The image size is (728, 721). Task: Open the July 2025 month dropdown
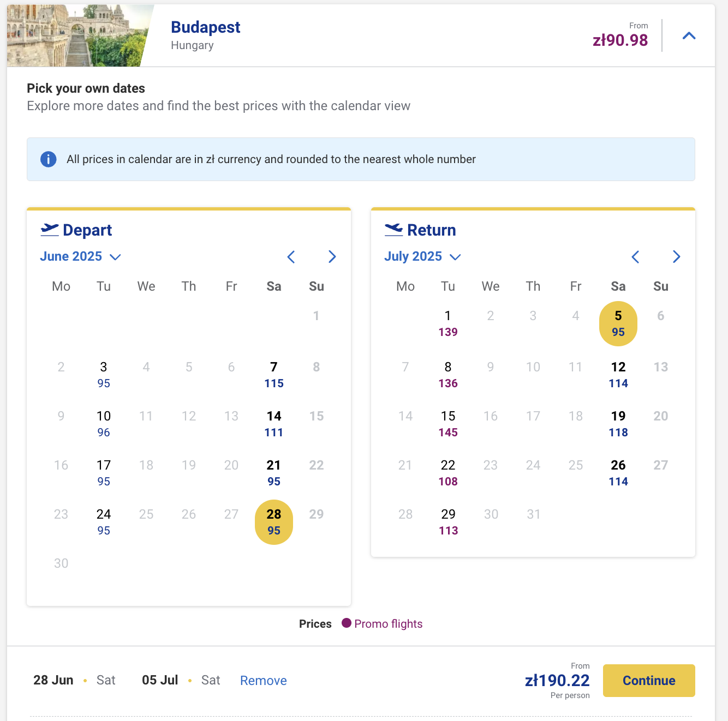click(422, 256)
